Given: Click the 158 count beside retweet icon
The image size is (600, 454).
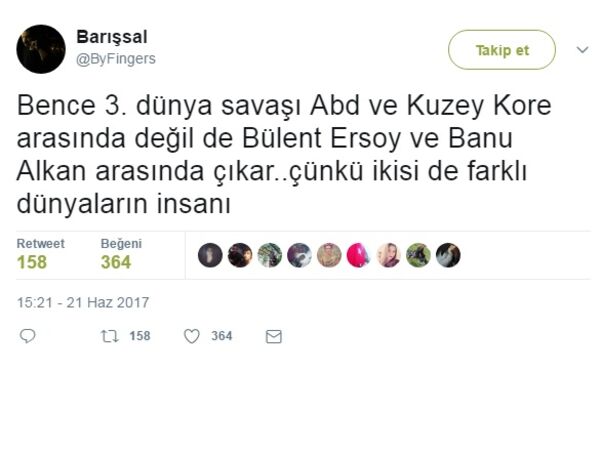Looking at the screenshot, I should [x=140, y=336].
